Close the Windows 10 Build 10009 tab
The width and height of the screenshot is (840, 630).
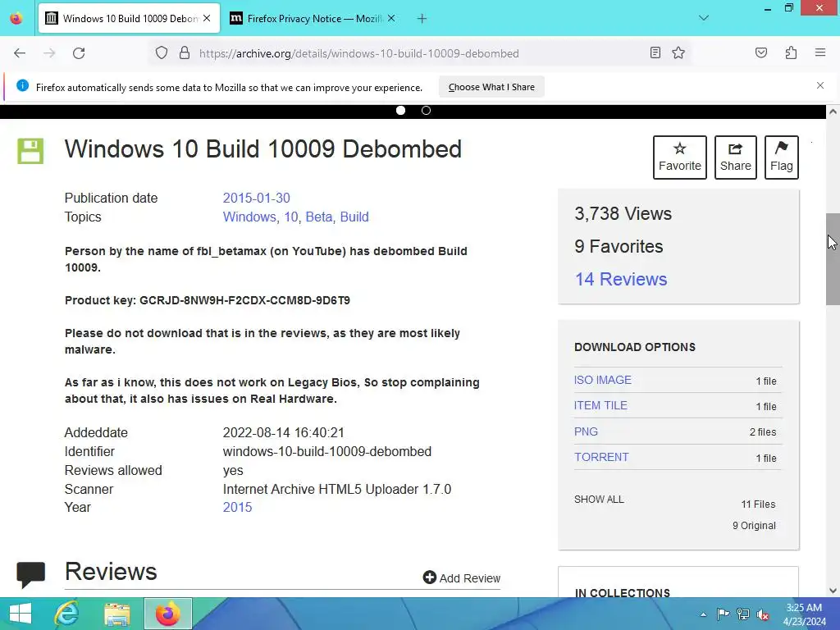pos(207,18)
